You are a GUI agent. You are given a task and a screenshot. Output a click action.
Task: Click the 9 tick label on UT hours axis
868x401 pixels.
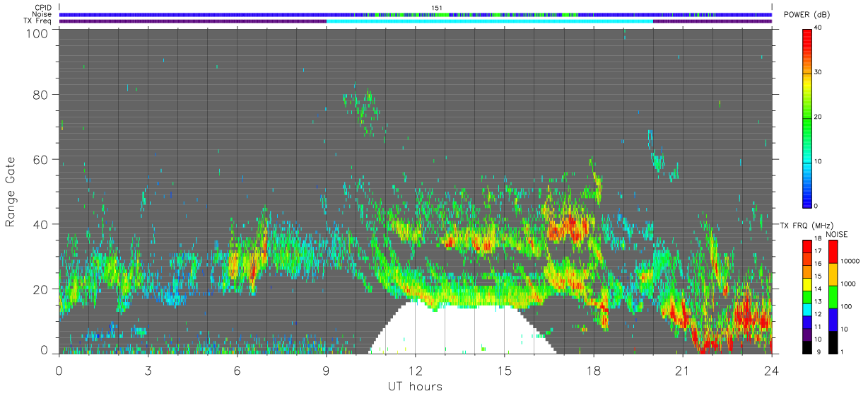click(326, 370)
